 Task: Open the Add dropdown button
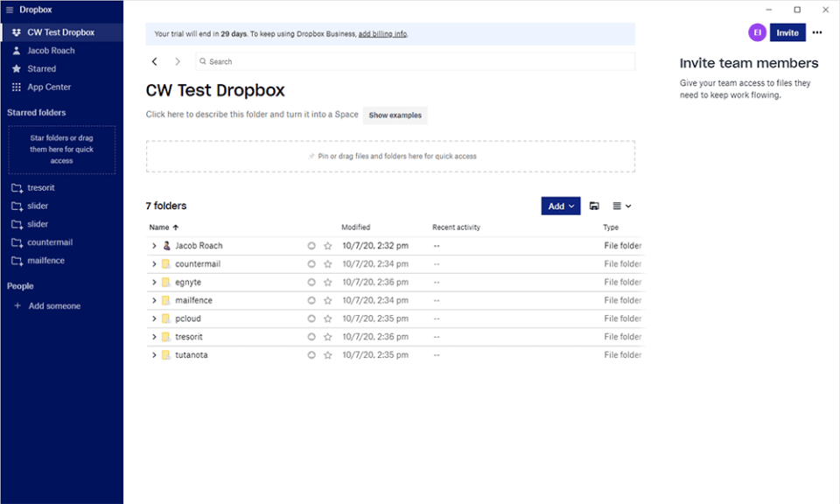click(x=560, y=206)
